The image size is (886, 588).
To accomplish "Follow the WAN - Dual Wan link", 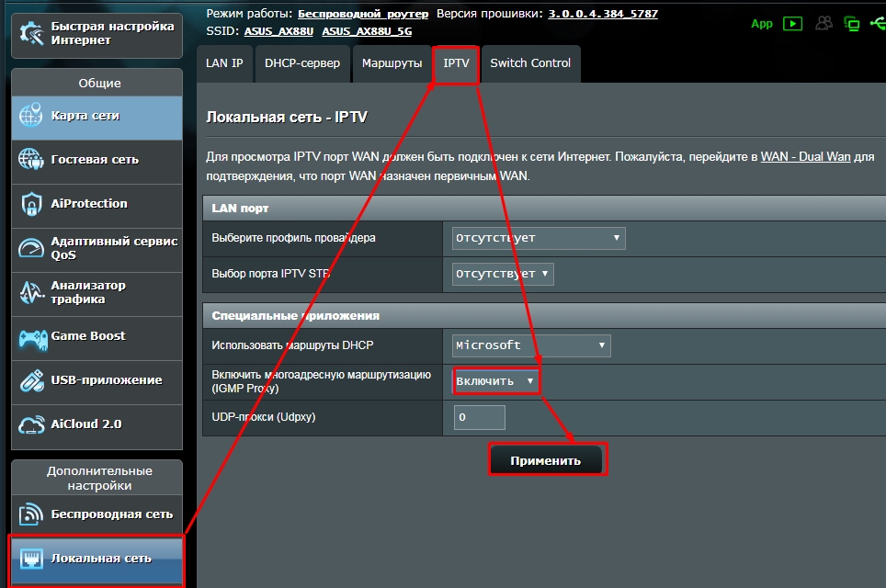I will tap(806, 156).
